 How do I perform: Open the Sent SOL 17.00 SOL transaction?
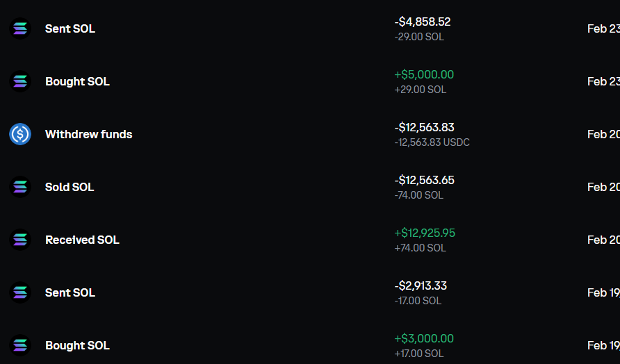[x=70, y=292]
